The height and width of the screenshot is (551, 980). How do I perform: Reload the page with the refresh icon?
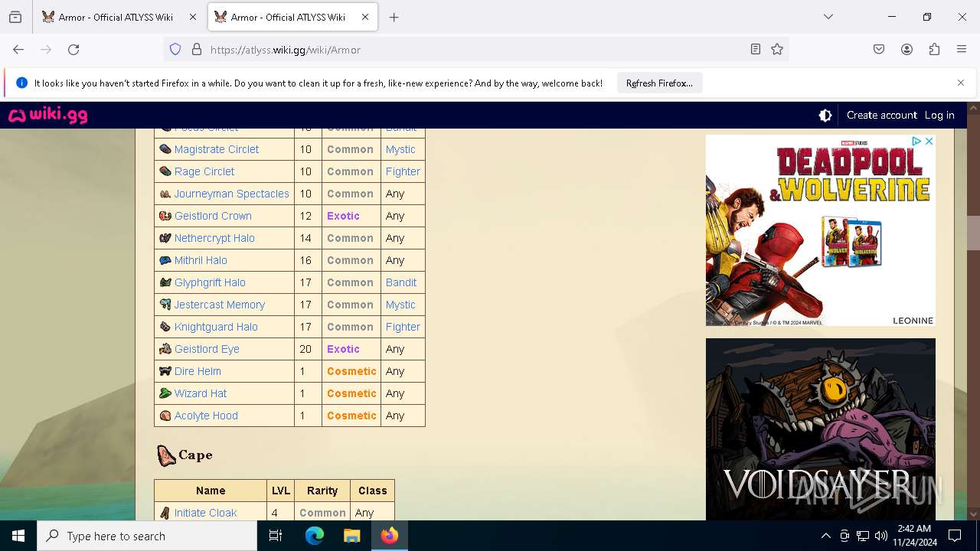click(73, 50)
